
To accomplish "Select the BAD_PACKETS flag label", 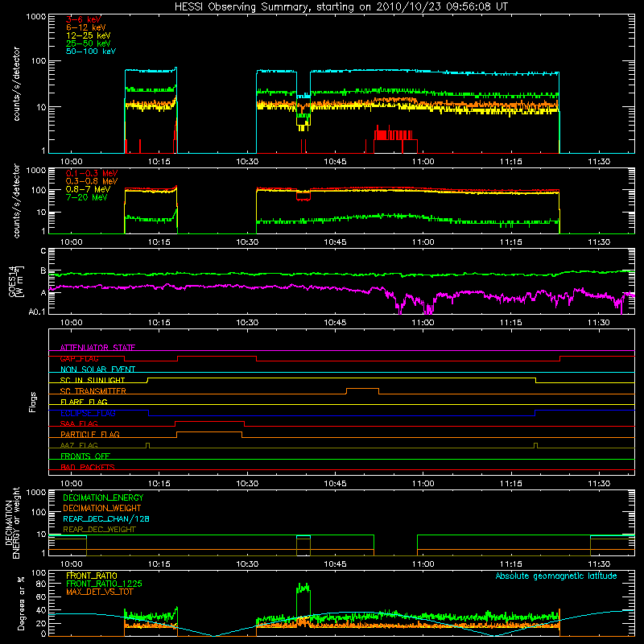I will (x=88, y=467).
